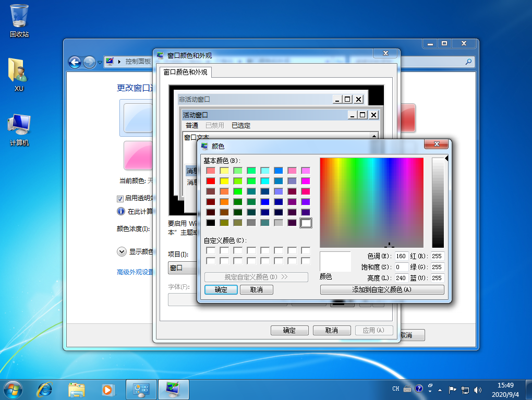Toggle the 启用透明效果 checkbox
The image size is (532, 400).
tap(120, 198)
